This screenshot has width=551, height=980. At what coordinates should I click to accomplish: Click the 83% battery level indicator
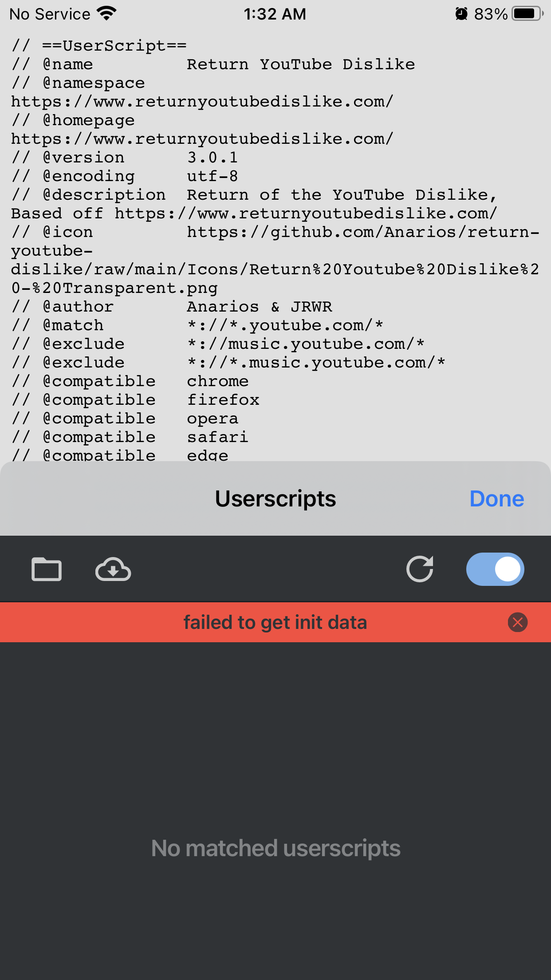coord(491,14)
